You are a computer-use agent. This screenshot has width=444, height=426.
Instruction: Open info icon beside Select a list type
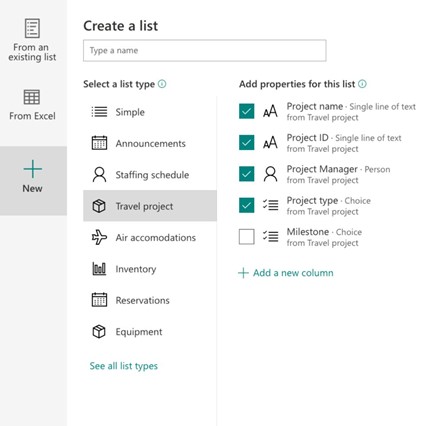[162, 84]
